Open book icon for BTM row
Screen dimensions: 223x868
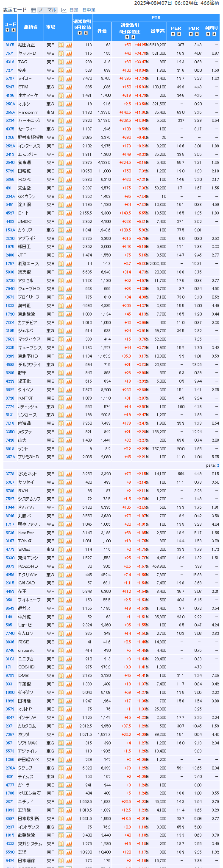(x=61, y=87)
